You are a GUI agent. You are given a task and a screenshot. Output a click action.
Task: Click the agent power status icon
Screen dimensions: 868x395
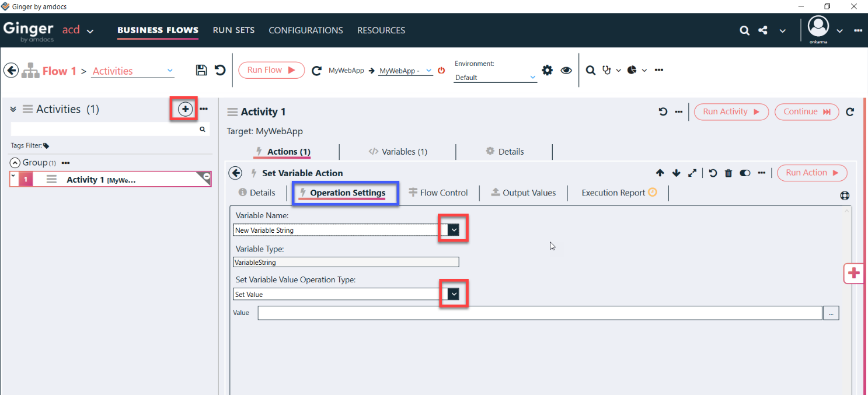pyautogui.click(x=441, y=71)
